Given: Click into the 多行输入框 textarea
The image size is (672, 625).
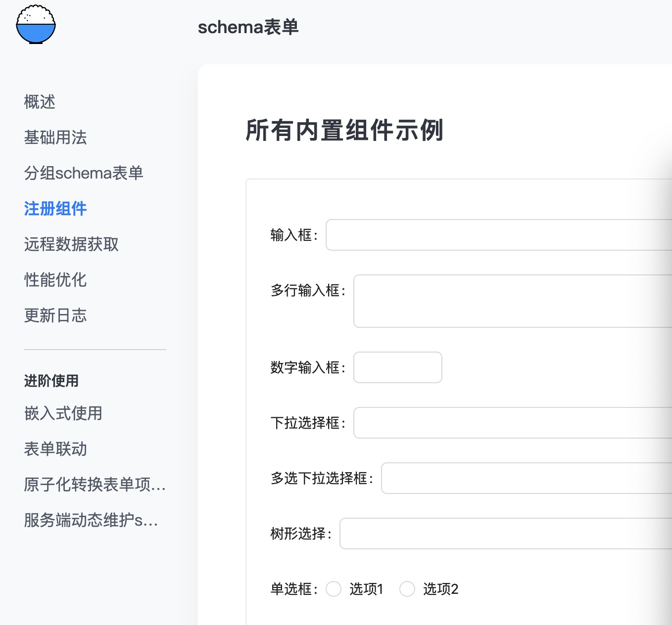Looking at the screenshot, I should coord(513,301).
